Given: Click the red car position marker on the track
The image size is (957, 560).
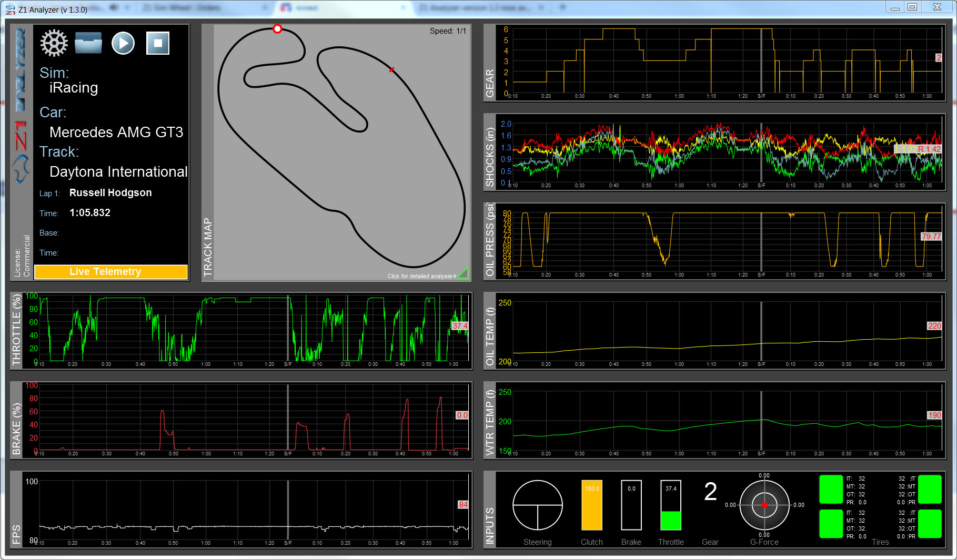Looking at the screenshot, I should tap(391, 69).
